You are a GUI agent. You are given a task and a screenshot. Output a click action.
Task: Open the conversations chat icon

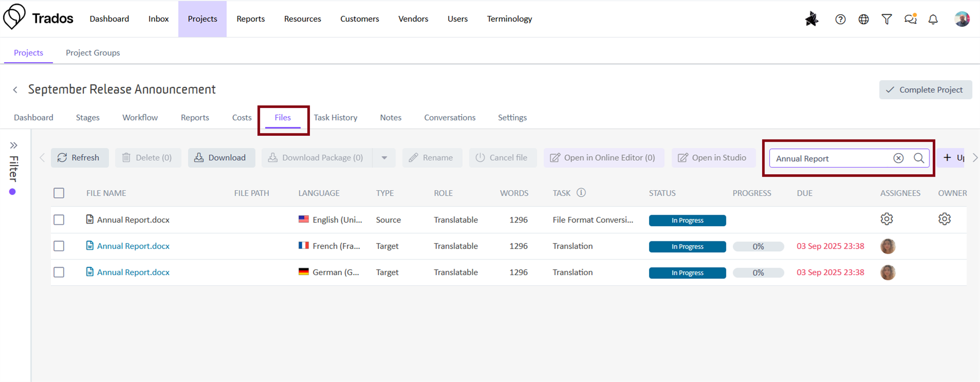coord(910,19)
